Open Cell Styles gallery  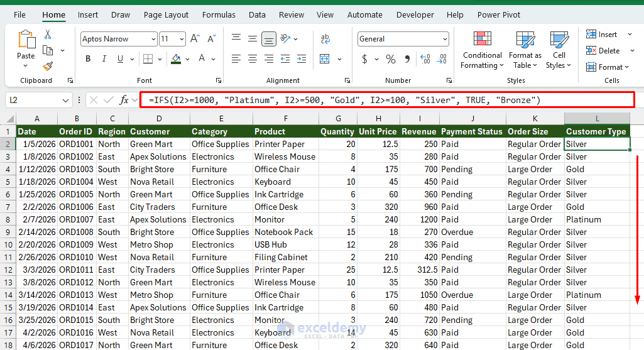559,50
